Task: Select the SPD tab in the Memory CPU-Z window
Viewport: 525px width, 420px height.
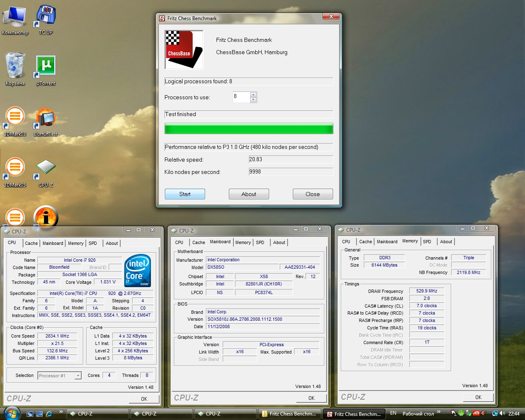Action: coord(427,242)
